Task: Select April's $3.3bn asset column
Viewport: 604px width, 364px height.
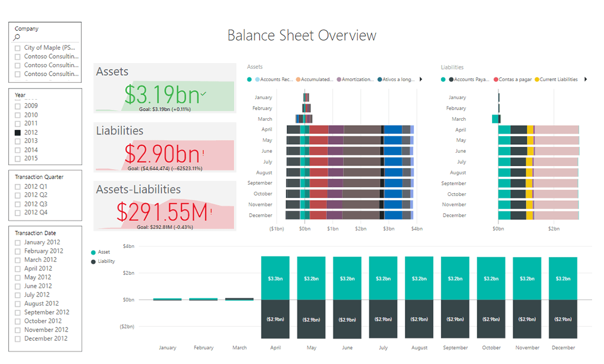Action: click(x=275, y=278)
